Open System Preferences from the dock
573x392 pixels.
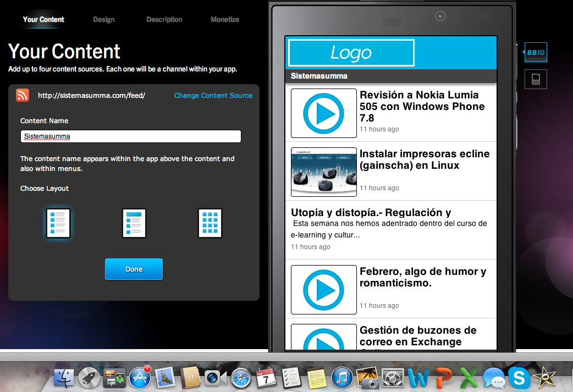(x=392, y=378)
